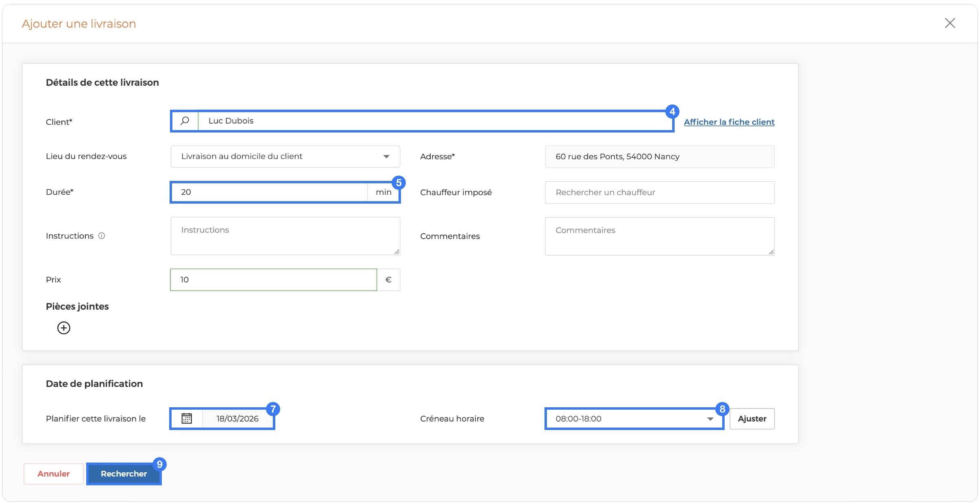
Task: Click inside the Instructions text area
Action: tap(285, 236)
